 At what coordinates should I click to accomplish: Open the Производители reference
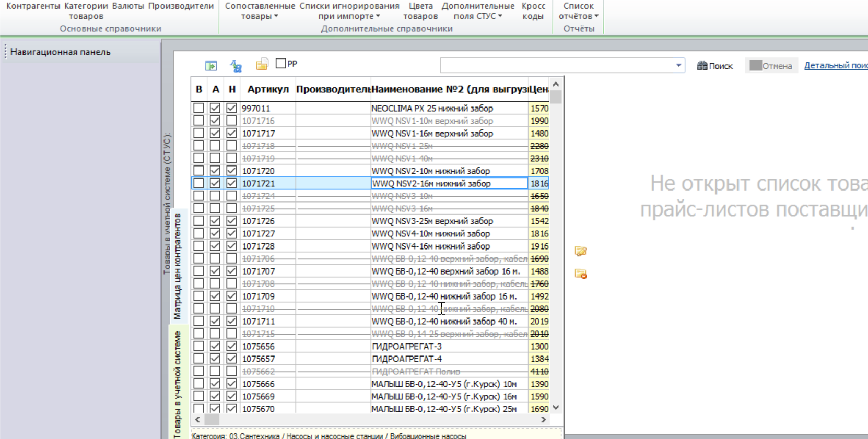tap(181, 6)
